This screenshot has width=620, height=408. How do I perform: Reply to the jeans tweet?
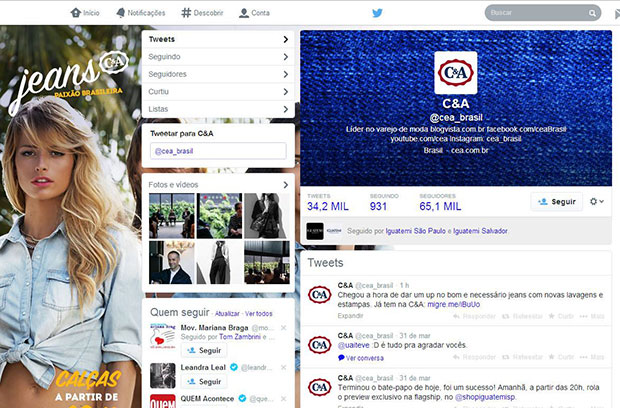(x=474, y=316)
